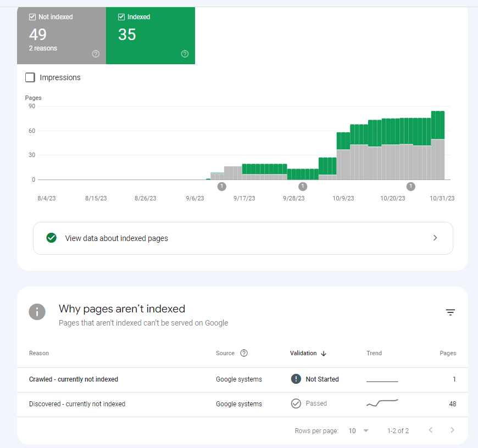
Task: Toggle the Indexed checkbox
Action: point(121,17)
